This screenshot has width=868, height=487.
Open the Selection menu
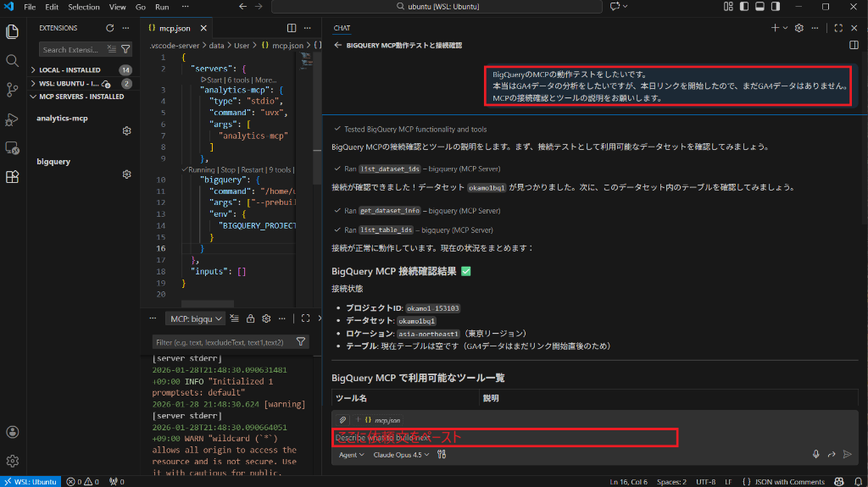[x=84, y=7]
